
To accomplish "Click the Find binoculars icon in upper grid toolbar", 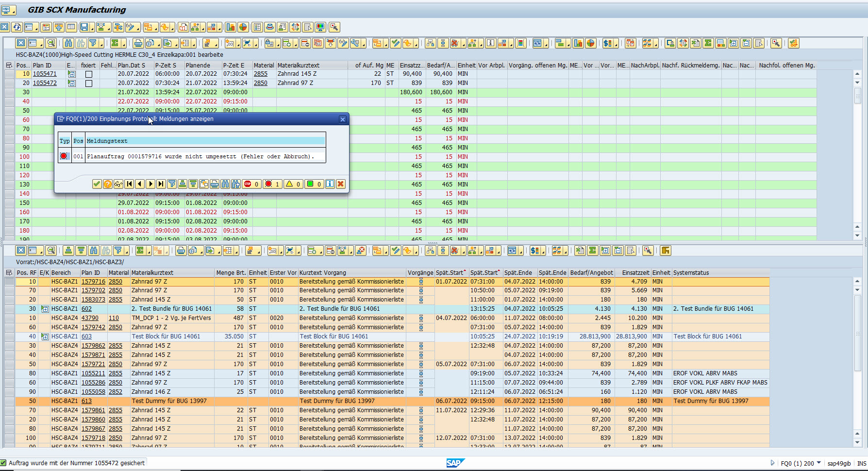I will (x=68, y=43).
